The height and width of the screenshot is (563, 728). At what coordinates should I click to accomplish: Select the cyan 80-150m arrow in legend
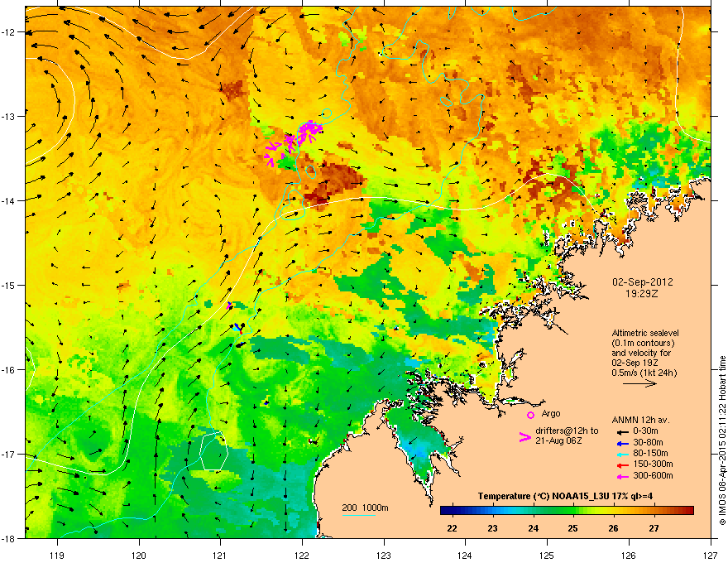point(622,454)
